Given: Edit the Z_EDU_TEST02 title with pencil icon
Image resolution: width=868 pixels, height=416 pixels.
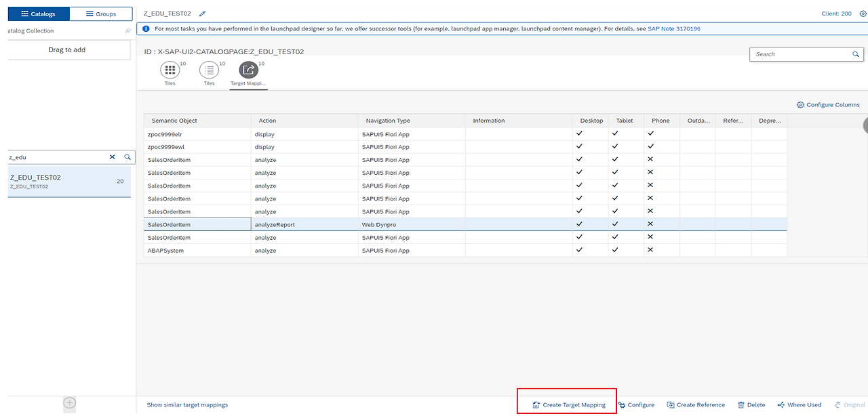Looking at the screenshot, I should pos(202,14).
